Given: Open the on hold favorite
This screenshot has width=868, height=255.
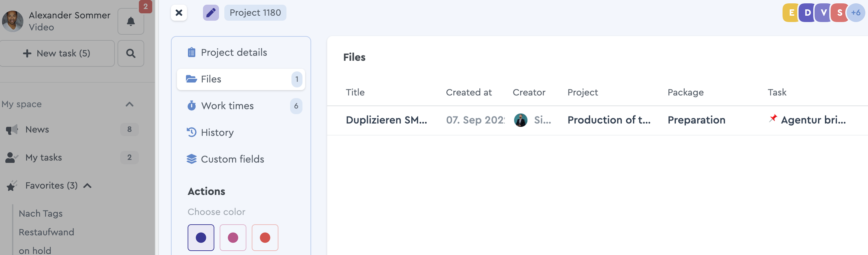Looking at the screenshot, I should tap(35, 251).
